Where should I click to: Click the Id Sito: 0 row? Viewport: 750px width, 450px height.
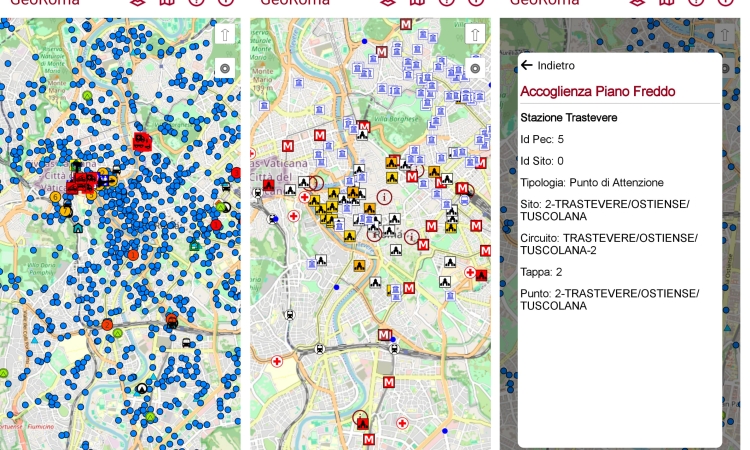[542, 161]
